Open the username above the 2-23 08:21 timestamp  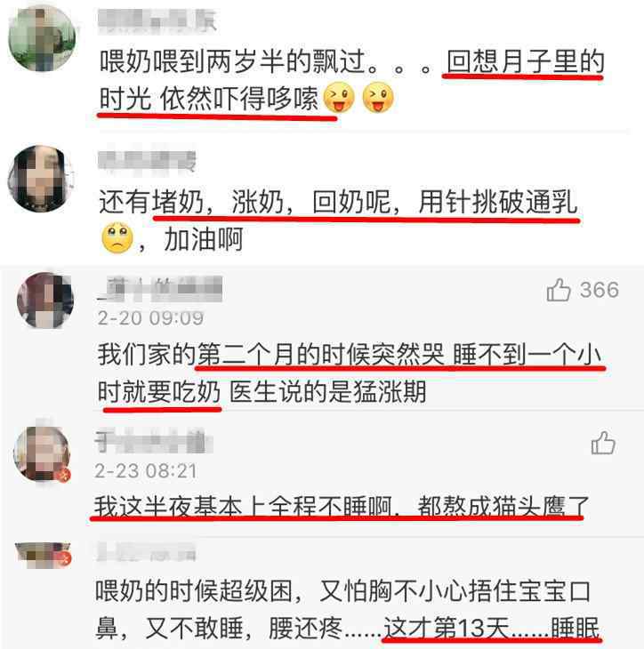(153, 442)
